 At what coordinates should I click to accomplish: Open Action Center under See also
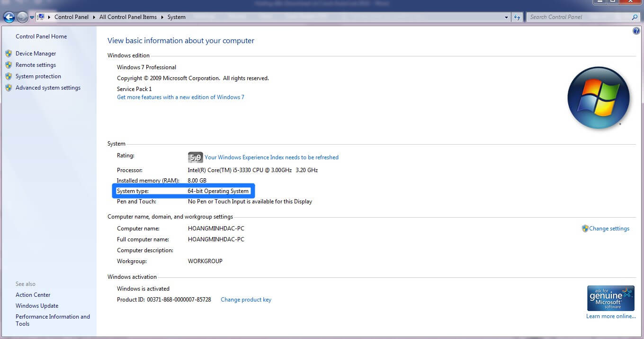33,295
